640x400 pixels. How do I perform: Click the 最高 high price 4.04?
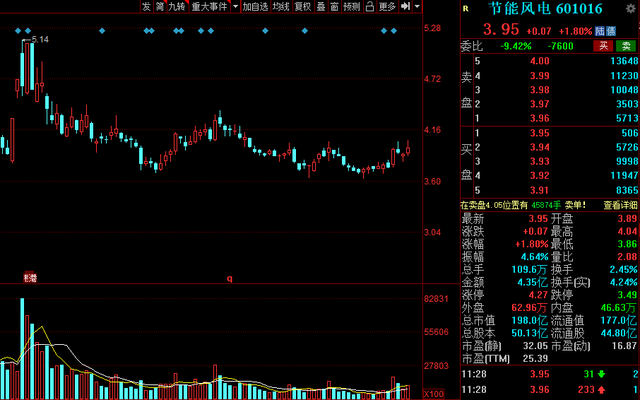(x=627, y=231)
